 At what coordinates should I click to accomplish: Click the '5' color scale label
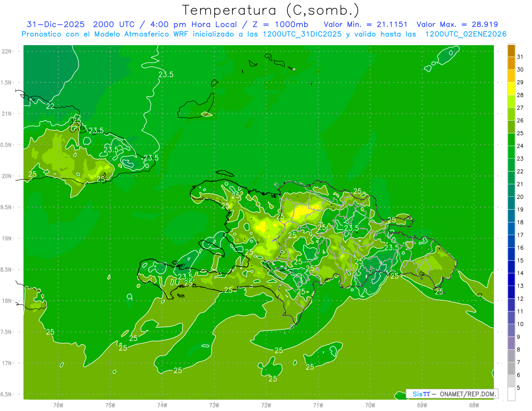pyautogui.click(x=519, y=388)
